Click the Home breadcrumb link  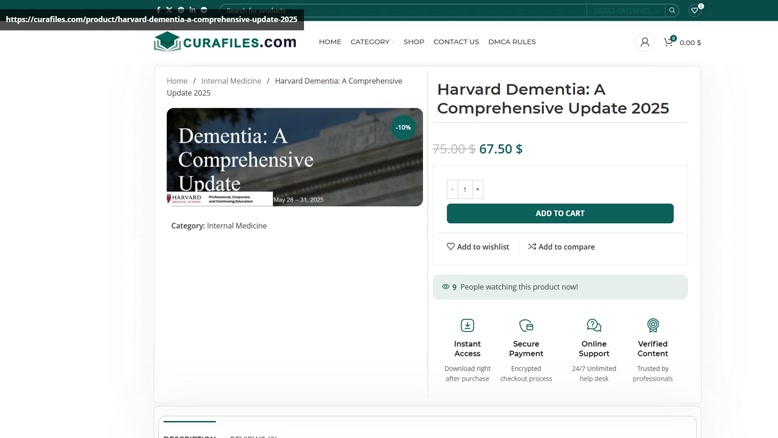[x=177, y=81]
